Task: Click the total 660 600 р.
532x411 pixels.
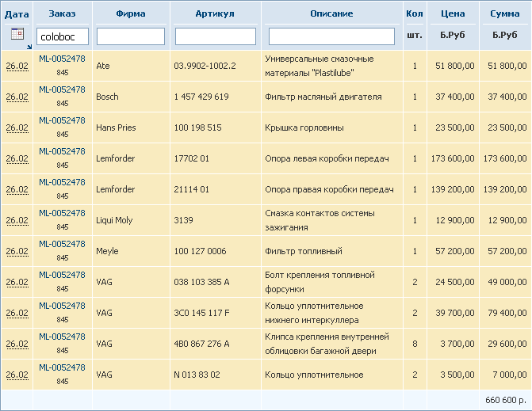Action: coord(506,400)
